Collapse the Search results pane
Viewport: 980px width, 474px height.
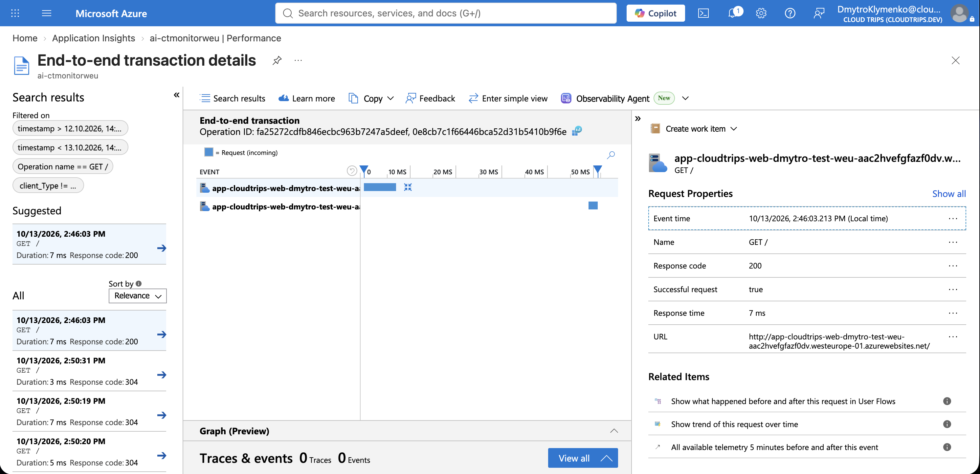click(x=176, y=95)
